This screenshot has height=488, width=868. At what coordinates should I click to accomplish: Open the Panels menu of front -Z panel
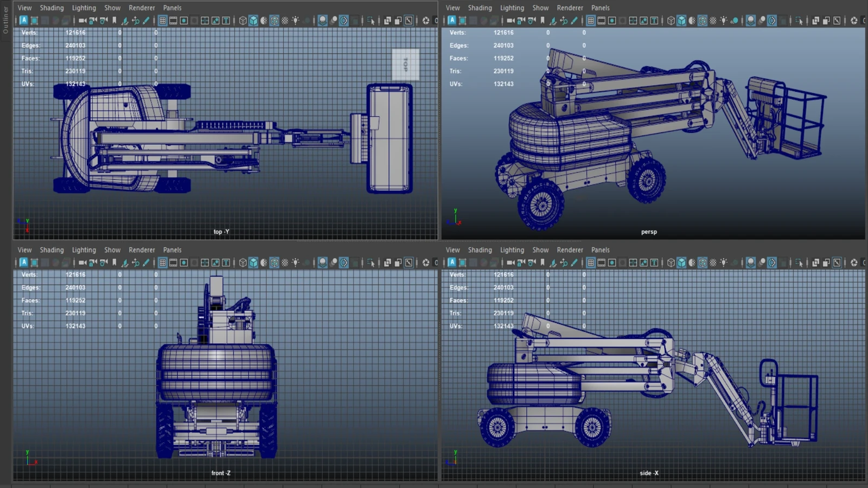click(173, 250)
